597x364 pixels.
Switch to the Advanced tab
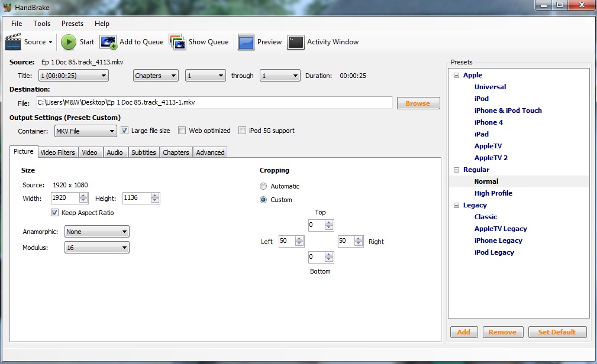click(x=210, y=152)
